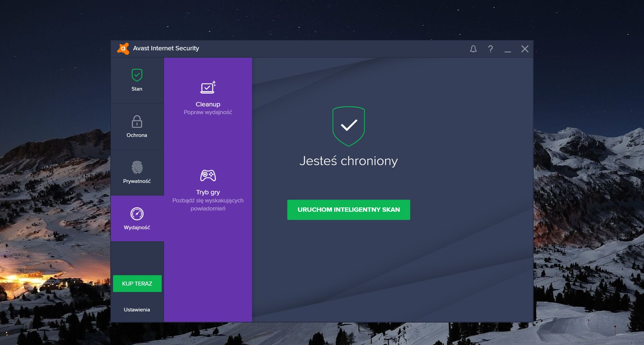
Task: Click the large green protection shield icon
Action: coord(349,126)
